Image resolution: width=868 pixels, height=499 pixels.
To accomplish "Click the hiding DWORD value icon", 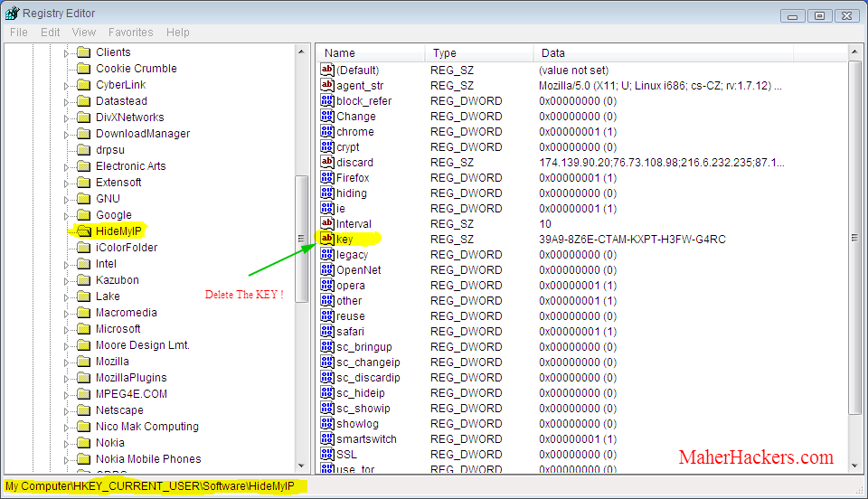I will [x=327, y=193].
